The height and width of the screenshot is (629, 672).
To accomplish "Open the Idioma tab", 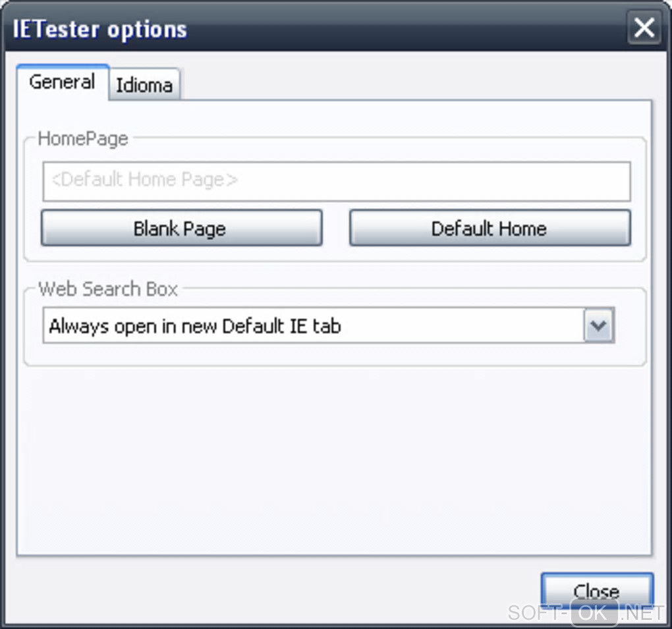I will pyautogui.click(x=144, y=85).
